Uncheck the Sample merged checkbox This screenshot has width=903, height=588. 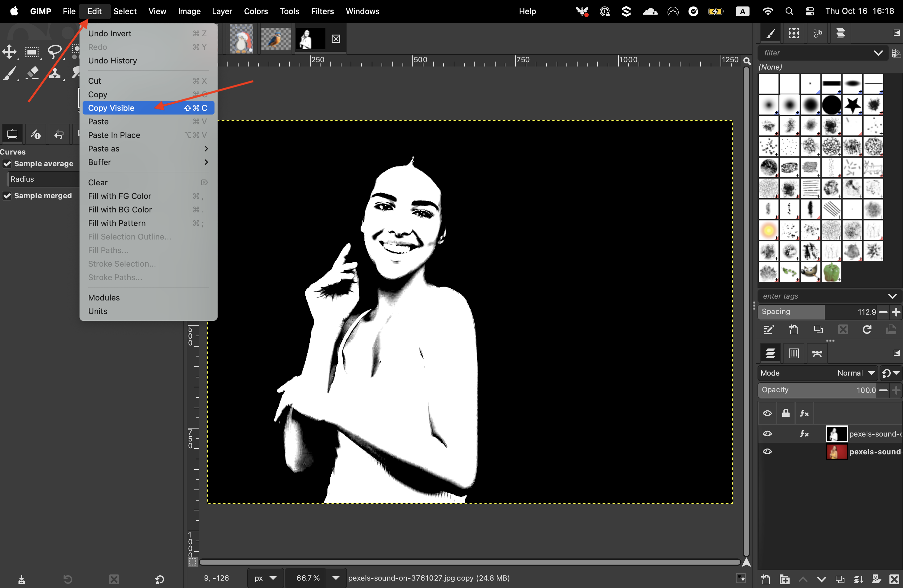(7, 195)
